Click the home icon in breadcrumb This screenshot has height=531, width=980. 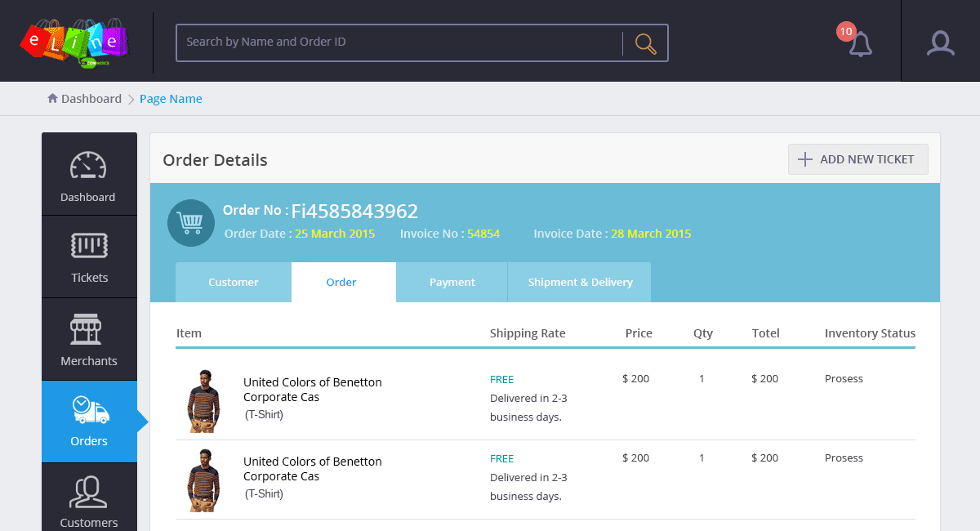coord(53,98)
